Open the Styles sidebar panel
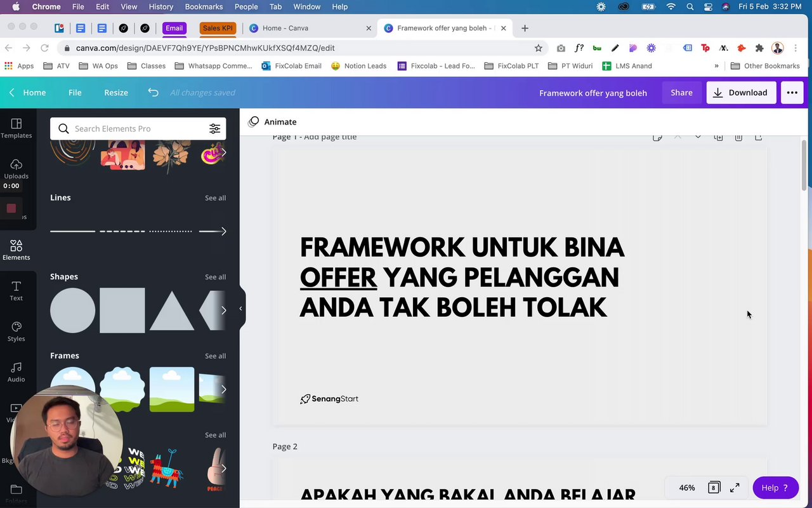Viewport: 812px width, 508px height. pyautogui.click(x=16, y=331)
